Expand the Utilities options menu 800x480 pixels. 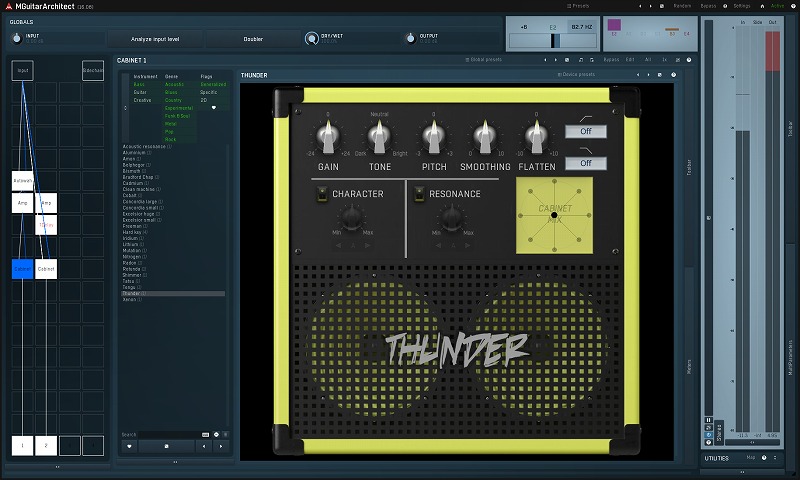click(x=776, y=457)
